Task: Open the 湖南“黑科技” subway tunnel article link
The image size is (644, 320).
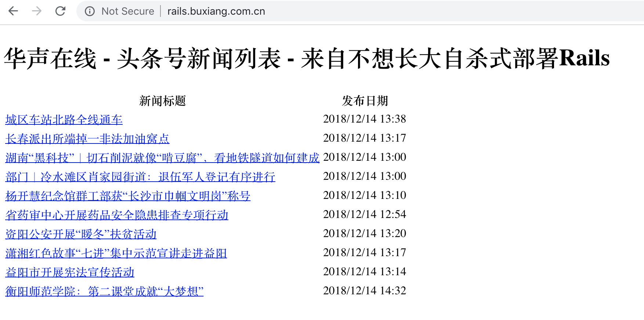Action: [x=162, y=158]
